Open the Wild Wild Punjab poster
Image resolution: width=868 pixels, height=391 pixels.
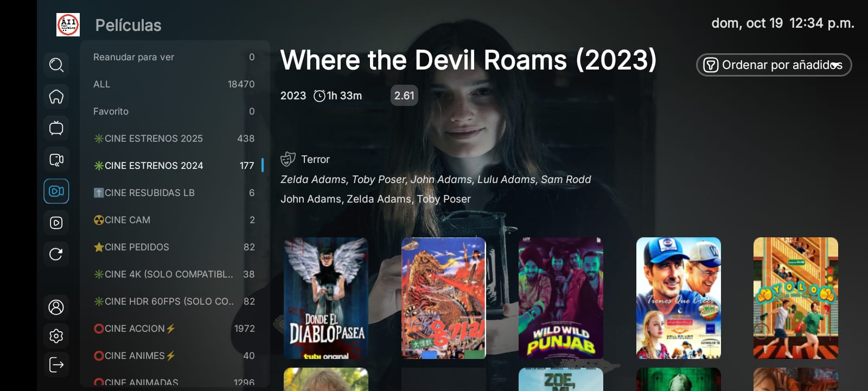click(561, 298)
